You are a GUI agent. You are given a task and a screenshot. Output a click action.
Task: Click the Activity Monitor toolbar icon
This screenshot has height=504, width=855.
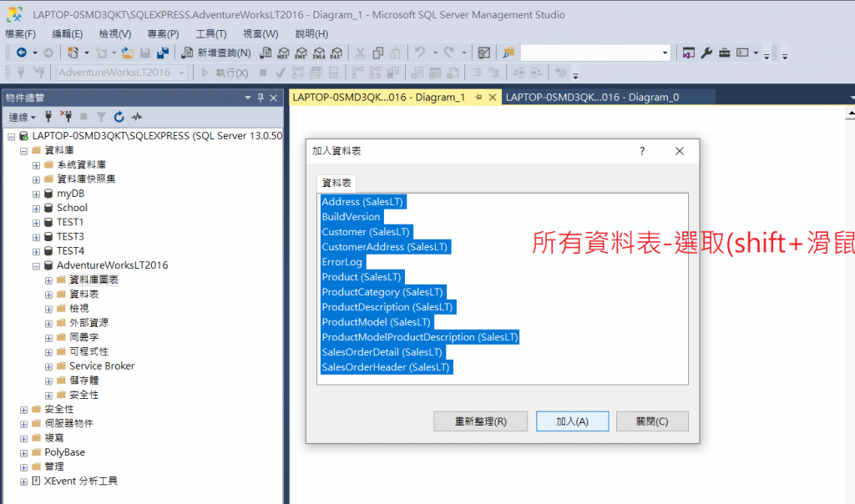(483, 53)
